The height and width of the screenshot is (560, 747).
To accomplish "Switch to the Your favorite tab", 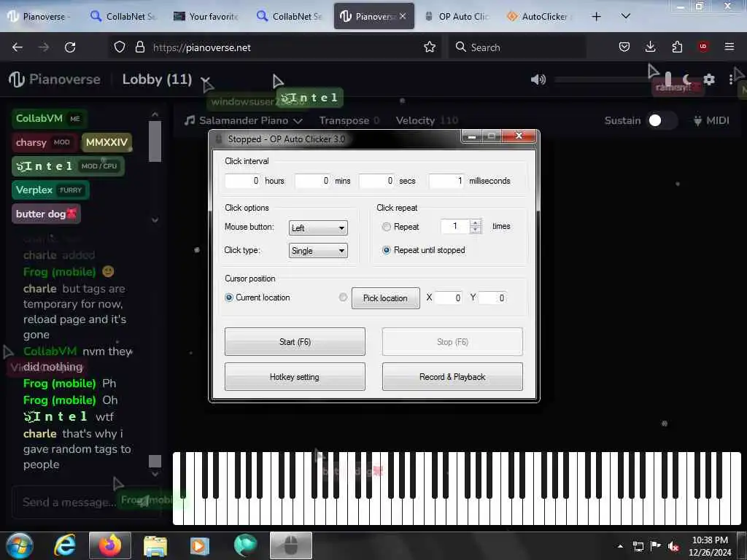I will (206, 17).
